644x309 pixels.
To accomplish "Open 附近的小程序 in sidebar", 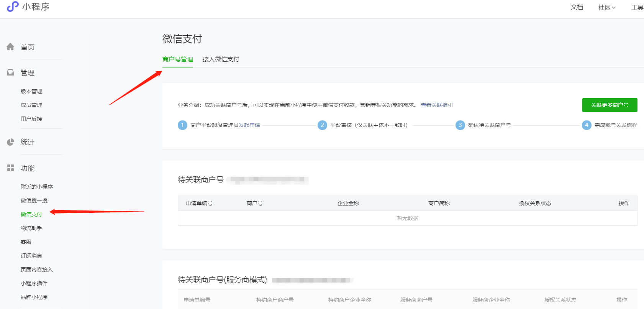I will point(37,187).
